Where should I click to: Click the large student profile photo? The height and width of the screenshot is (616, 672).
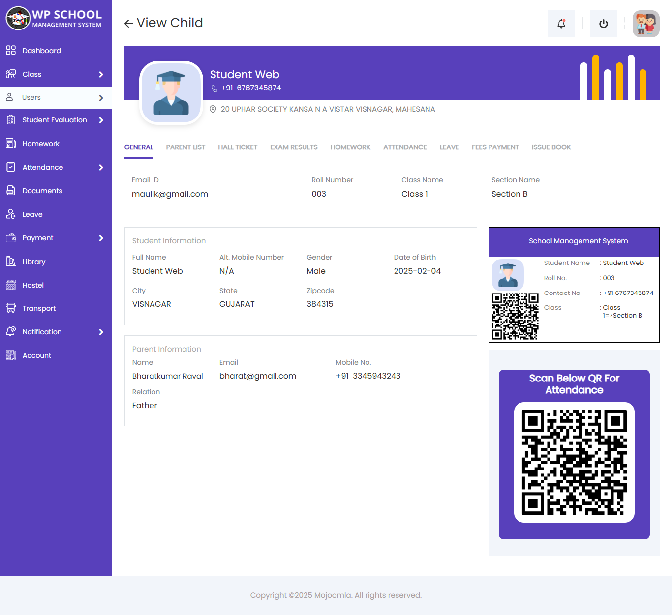click(x=171, y=92)
